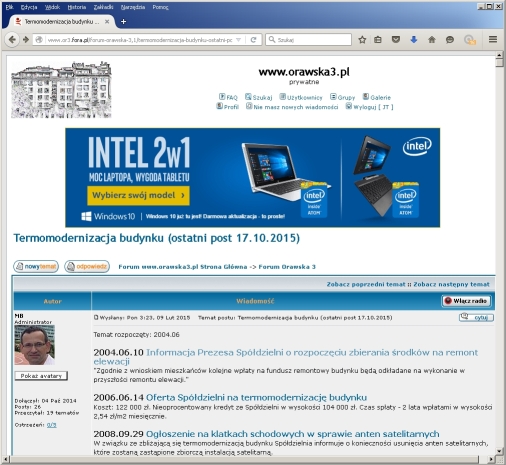Screen dimensions: 506x465
Task: Click horizontal scrollbar left arrow
Action: pyautogui.click(x=6, y=459)
